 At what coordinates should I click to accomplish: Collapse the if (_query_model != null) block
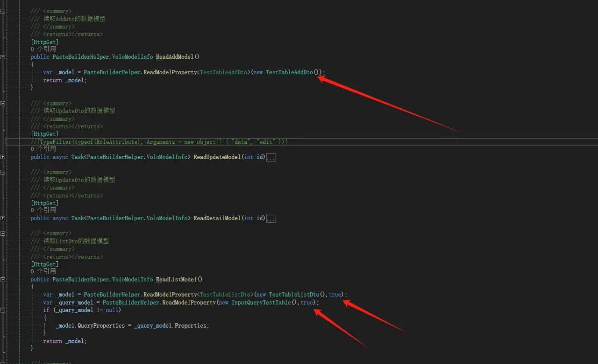click(x=3, y=310)
